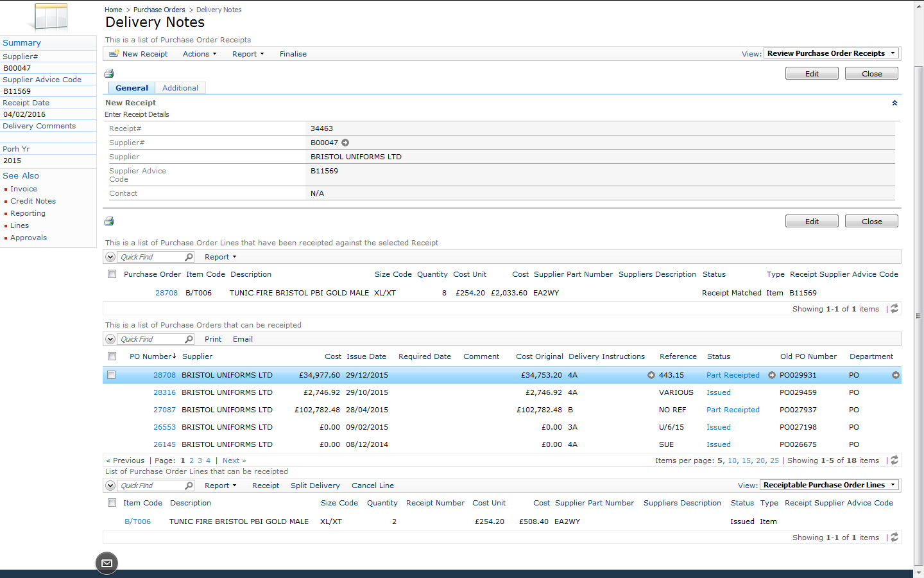Open row action arrow for PO029931
Screen dimensions: 924x578
(896, 375)
